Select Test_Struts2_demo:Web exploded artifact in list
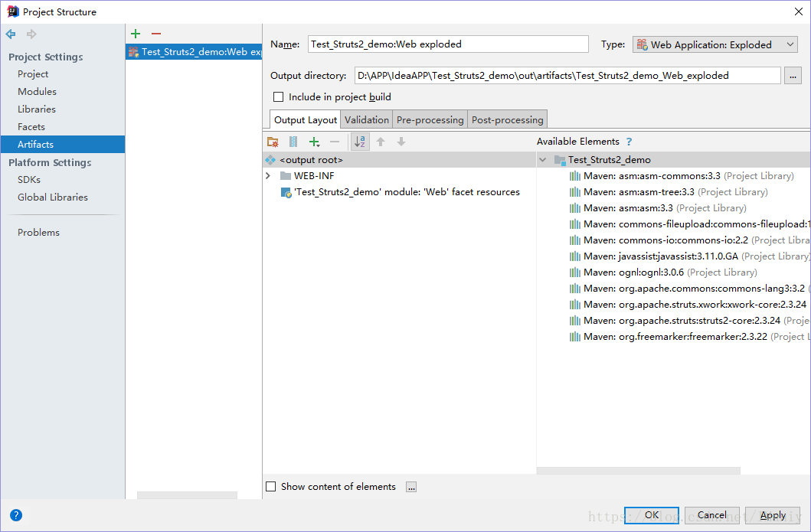Screen dimensions: 811x532 pos(194,52)
